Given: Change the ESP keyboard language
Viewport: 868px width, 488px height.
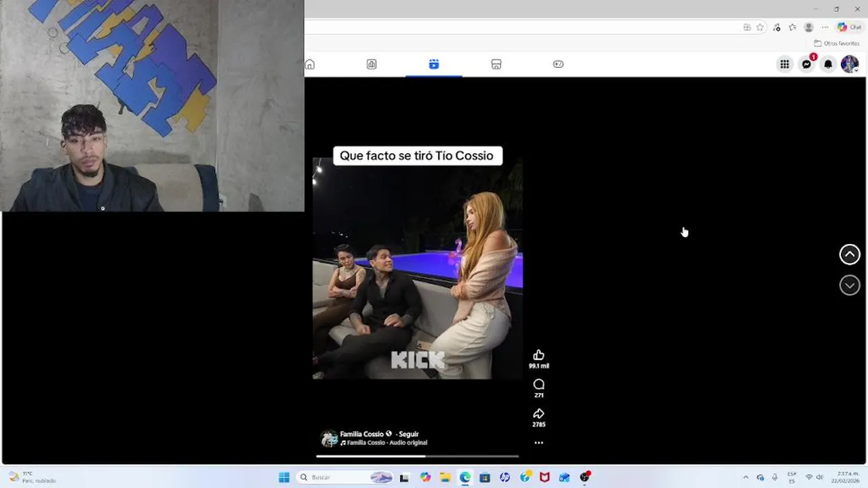Looking at the screenshot, I should [x=792, y=477].
